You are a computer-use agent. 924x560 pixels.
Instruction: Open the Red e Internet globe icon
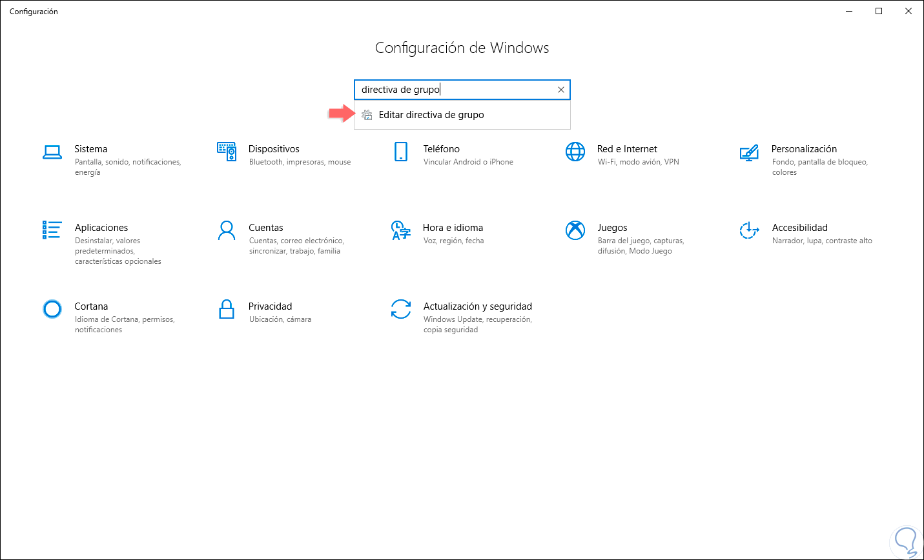point(575,152)
